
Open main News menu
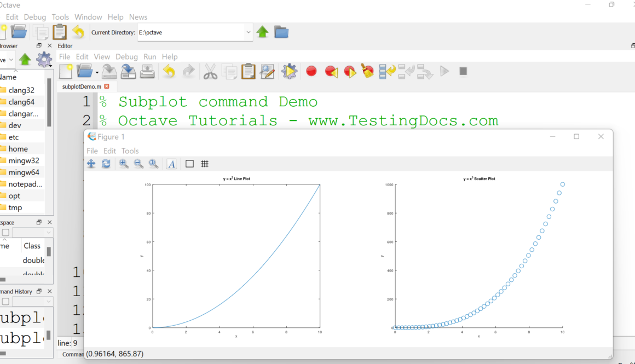pos(138,17)
